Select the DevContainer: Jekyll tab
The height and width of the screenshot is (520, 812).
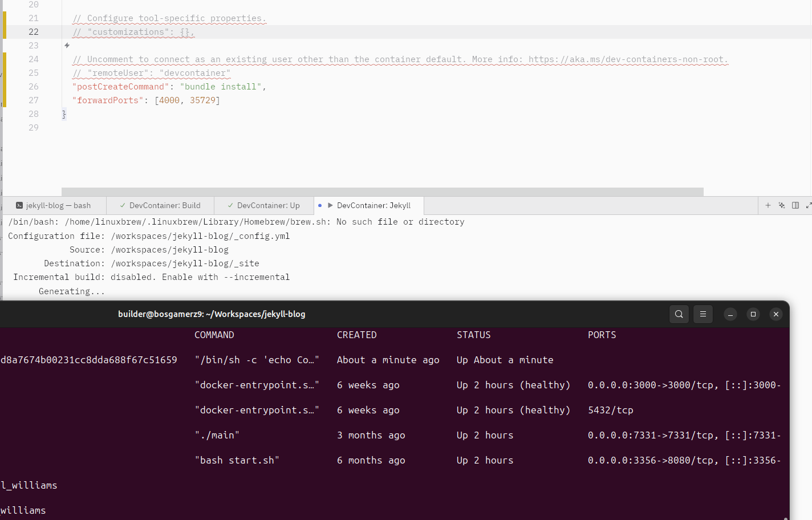click(x=368, y=205)
